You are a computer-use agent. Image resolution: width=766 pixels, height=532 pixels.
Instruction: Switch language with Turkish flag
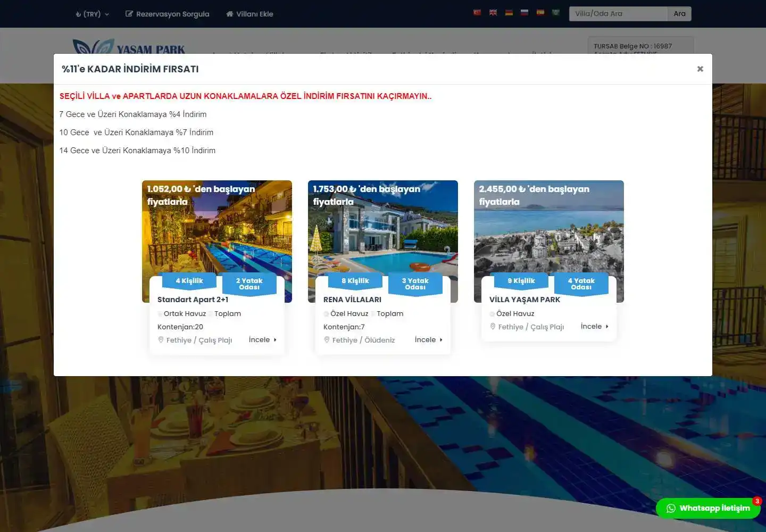(x=477, y=12)
